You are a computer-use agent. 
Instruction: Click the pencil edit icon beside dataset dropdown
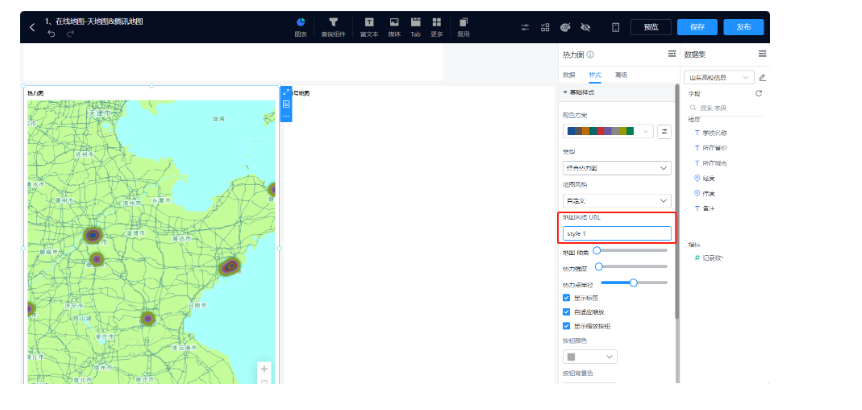(762, 77)
